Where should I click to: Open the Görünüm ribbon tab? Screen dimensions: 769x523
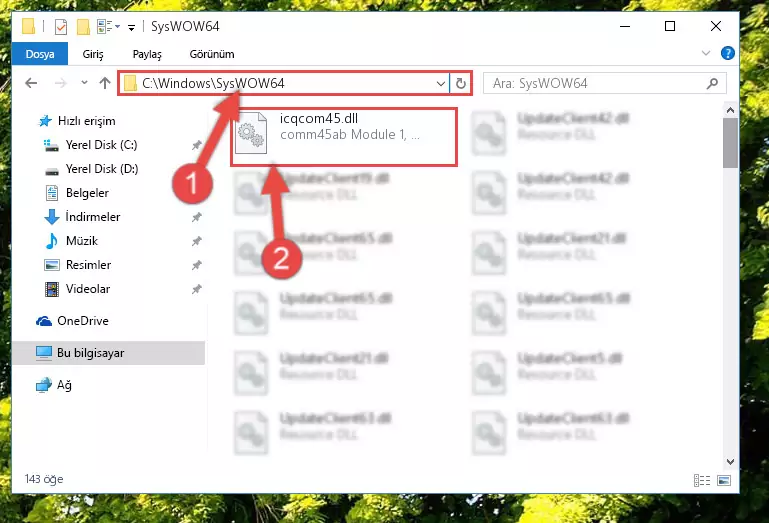[212, 54]
